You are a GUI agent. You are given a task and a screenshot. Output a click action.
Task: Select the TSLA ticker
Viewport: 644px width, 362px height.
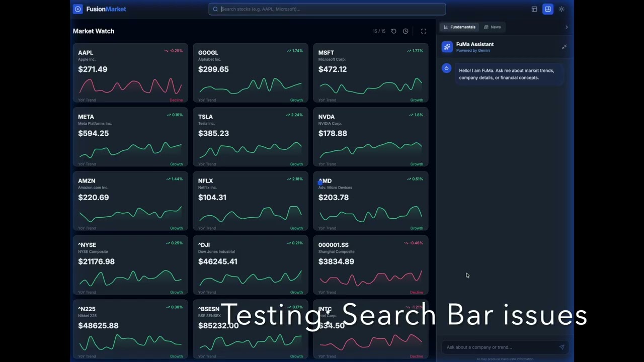205,117
